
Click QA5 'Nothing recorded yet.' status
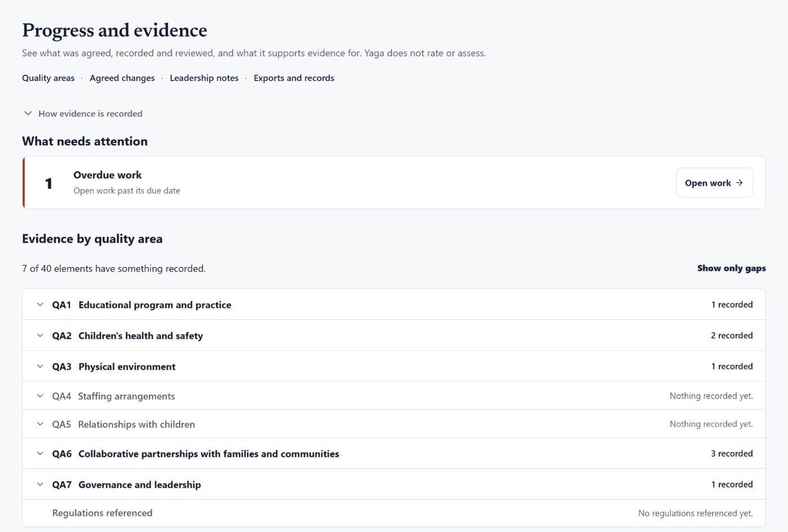click(x=711, y=424)
